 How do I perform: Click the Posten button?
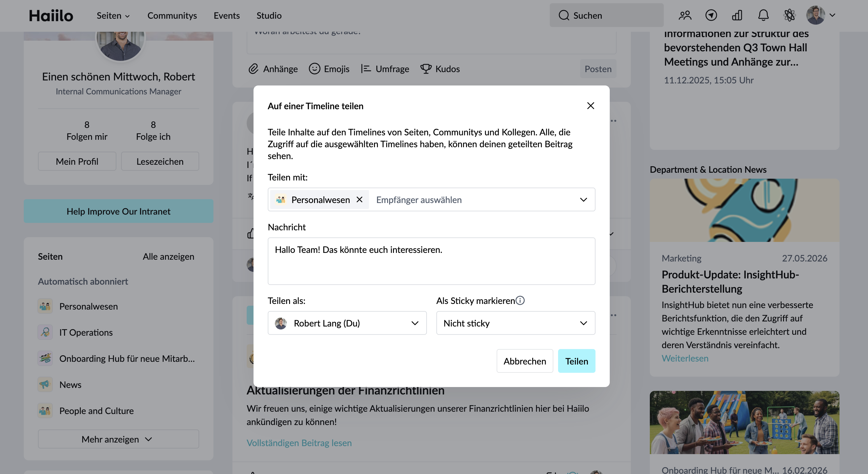(x=598, y=69)
